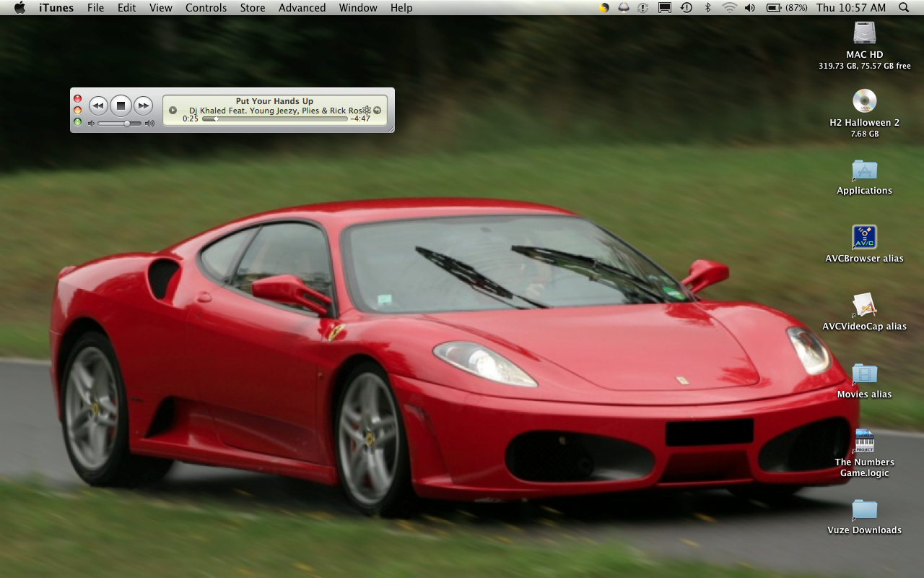Image resolution: width=924 pixels, height=578 pixels.
Task: Click the low volume speaker icon
Action: (x=92, y=124)
